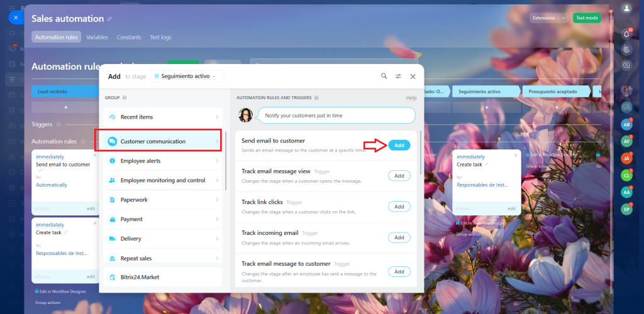Expand the Paperwork group
Image resolution: width=644 pixels, height=314 pixels.
click(162, 200)
